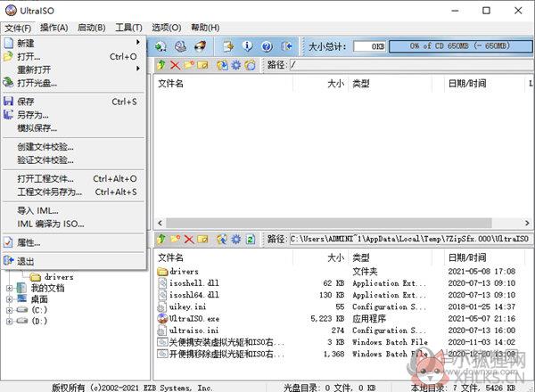Open the 操作(A) menu
The width and height of the screenshot is (535, 392).
click(x=54, y=28)
